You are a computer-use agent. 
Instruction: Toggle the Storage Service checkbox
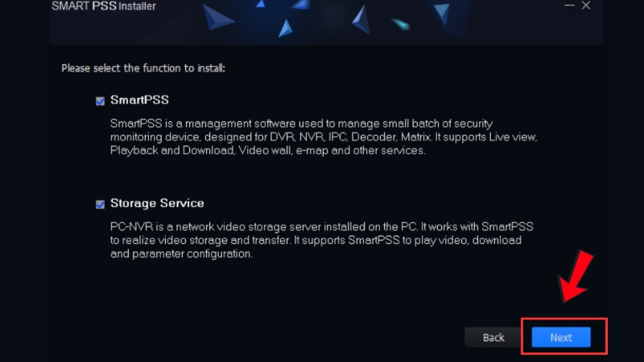[100, 204]
